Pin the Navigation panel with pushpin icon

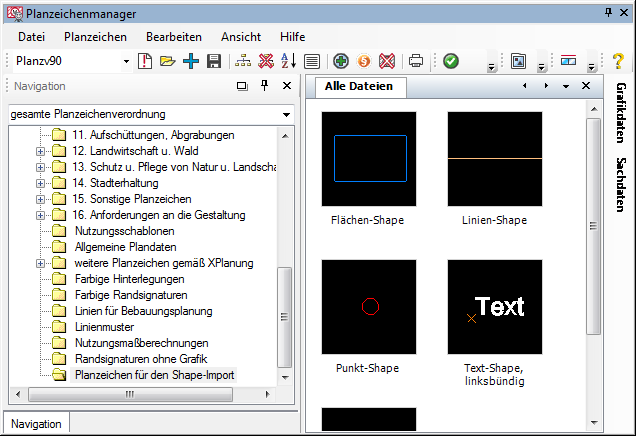tap(264, 87)
